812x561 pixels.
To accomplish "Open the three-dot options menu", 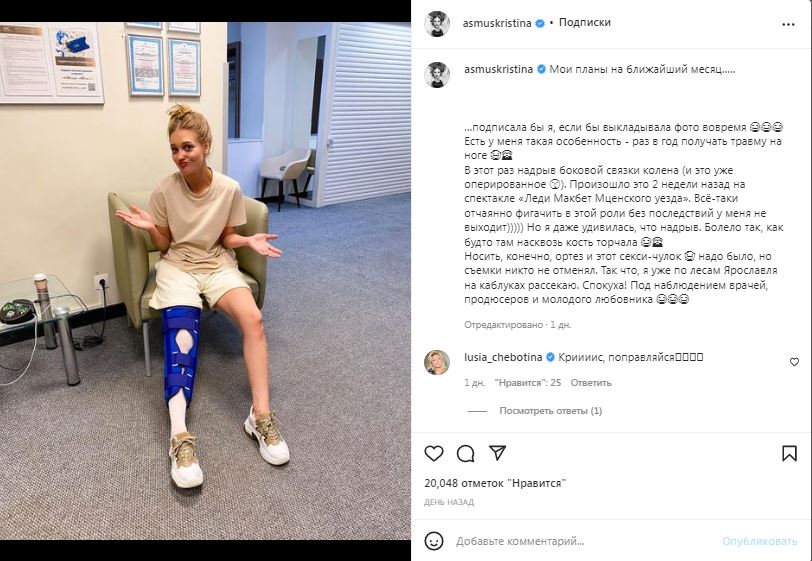I will point(788,24).
